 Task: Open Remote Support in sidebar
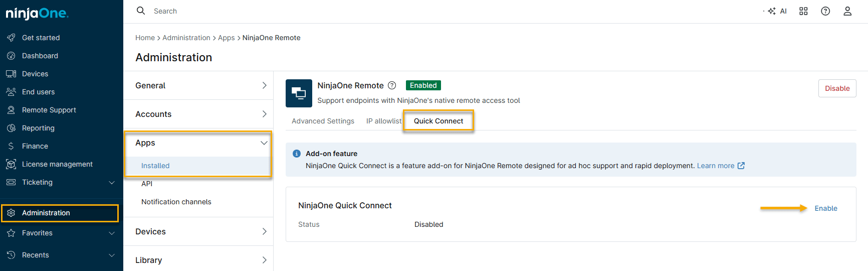(x=49, y=110)
